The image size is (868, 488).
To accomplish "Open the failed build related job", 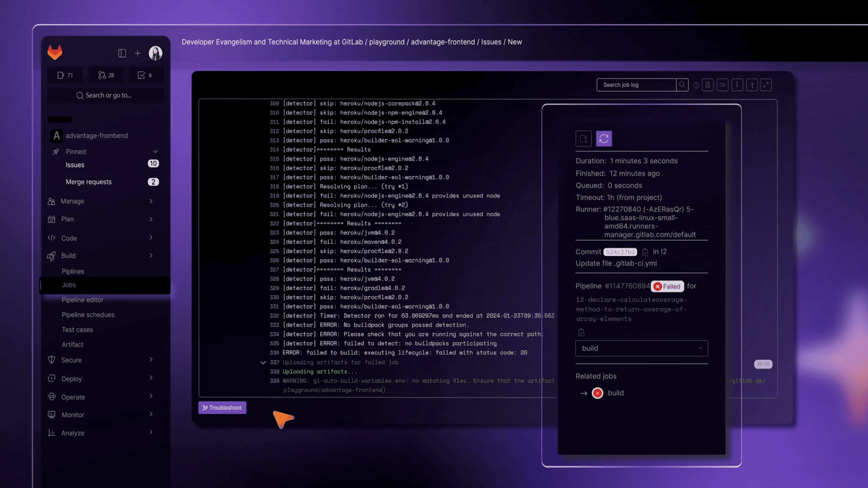I will [615, 393].
